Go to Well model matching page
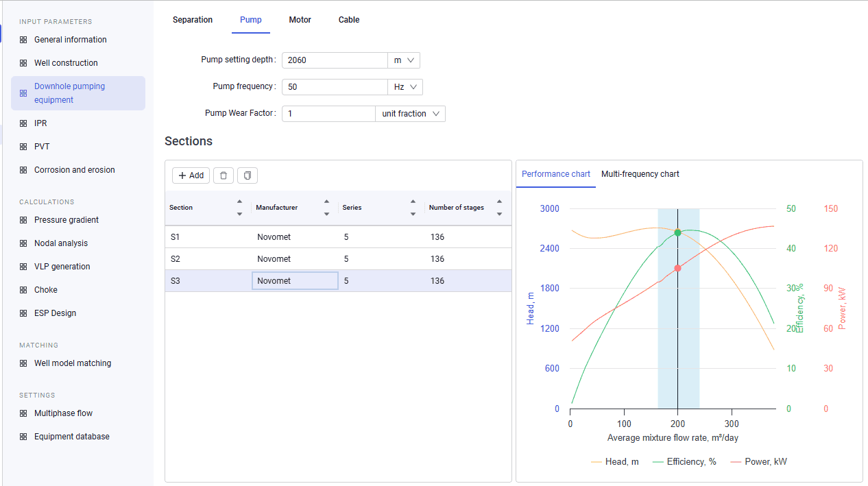 [x=73, y=363]
